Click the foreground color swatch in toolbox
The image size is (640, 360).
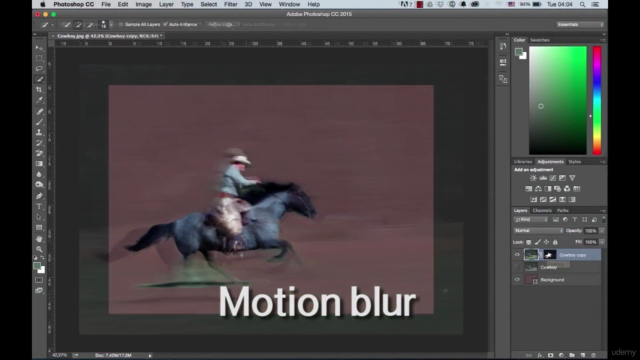(x=37, y=266)
